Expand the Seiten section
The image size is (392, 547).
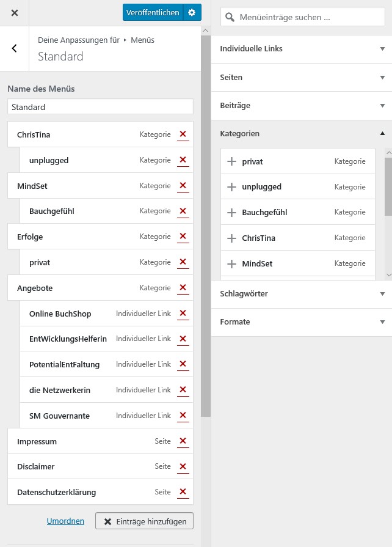(x=302, y=78)
